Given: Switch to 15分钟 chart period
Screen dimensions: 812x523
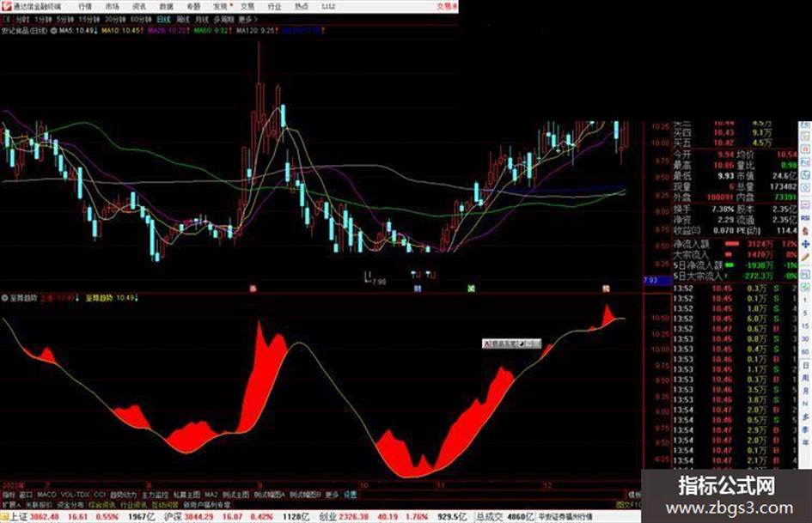Looking at the screenshot, I should [89, 20].
